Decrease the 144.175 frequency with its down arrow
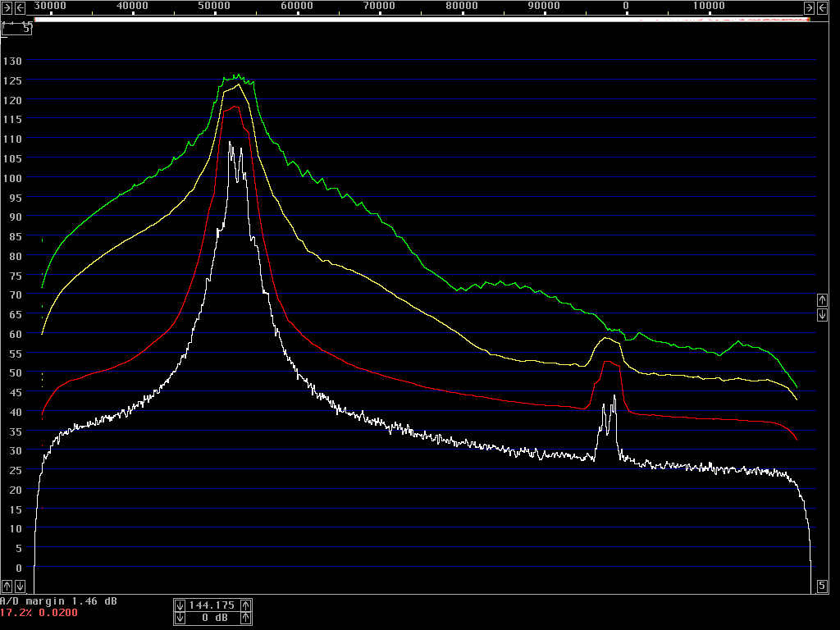Viewport: 840px width, 630px height. 180,605
